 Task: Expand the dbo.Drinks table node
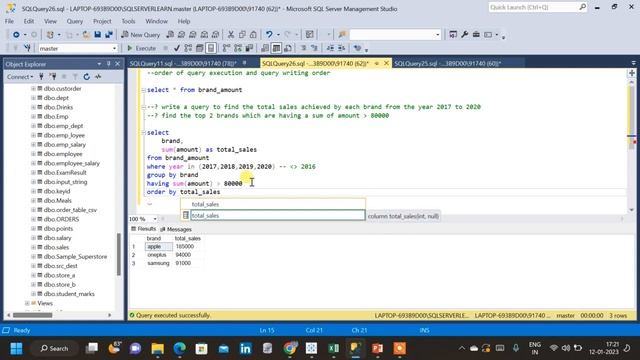pos(33,107)
